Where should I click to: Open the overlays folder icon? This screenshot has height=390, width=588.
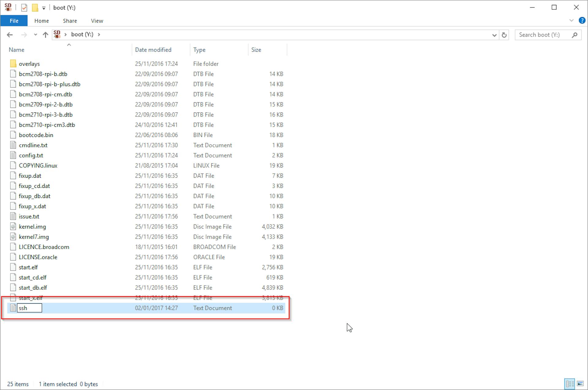point(13,64)
